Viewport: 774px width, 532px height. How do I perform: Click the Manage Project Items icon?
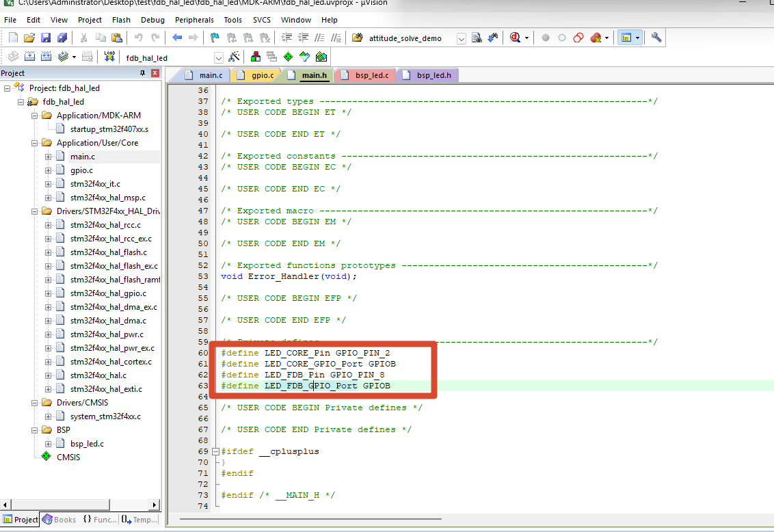point(256,57)
